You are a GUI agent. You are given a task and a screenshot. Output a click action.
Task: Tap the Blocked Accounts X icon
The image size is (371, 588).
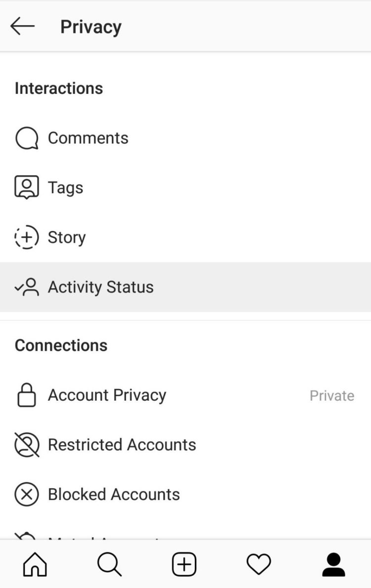click(27, 494)
